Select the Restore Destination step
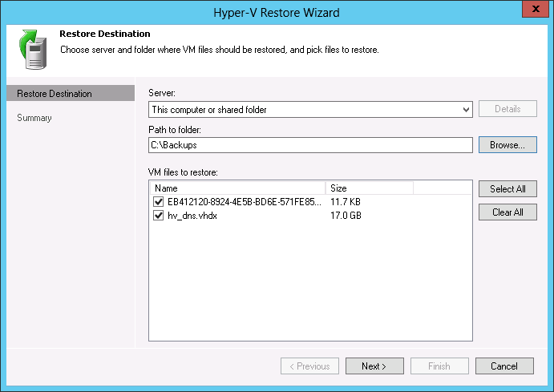Viewport: 554px width, 392px height. 71,93
